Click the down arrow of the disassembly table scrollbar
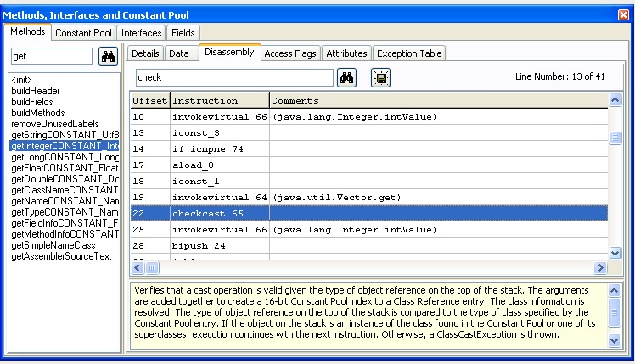The height and width of the screenshot is (364, 635). click(615, 254)
